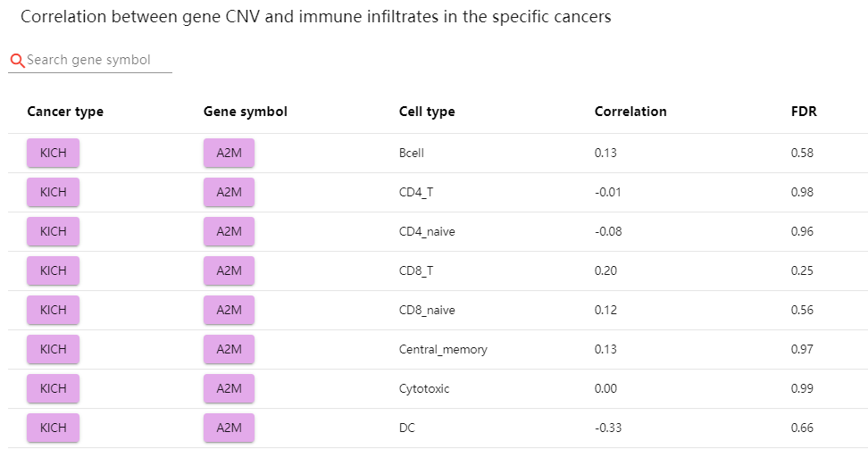Click KICH tag in Central_memory row
The height and width of the screenshot is (449, 868).
(54, 349)
